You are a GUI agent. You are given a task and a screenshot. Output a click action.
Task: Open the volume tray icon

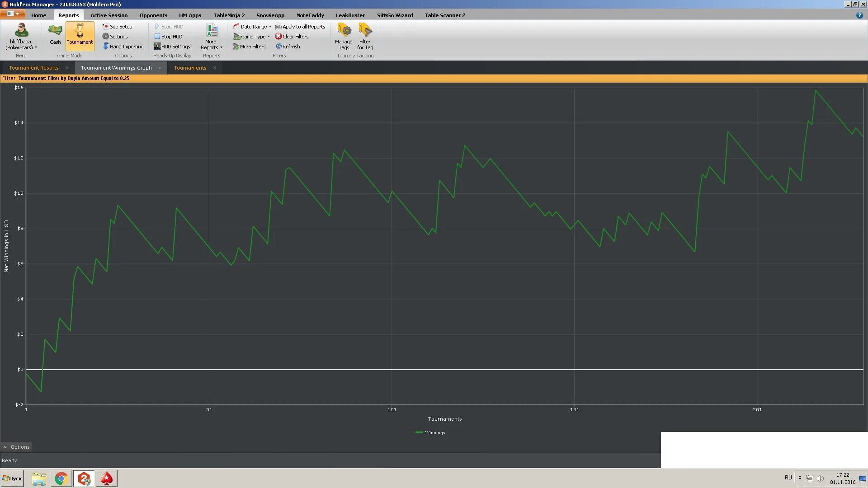pos(820,479)
